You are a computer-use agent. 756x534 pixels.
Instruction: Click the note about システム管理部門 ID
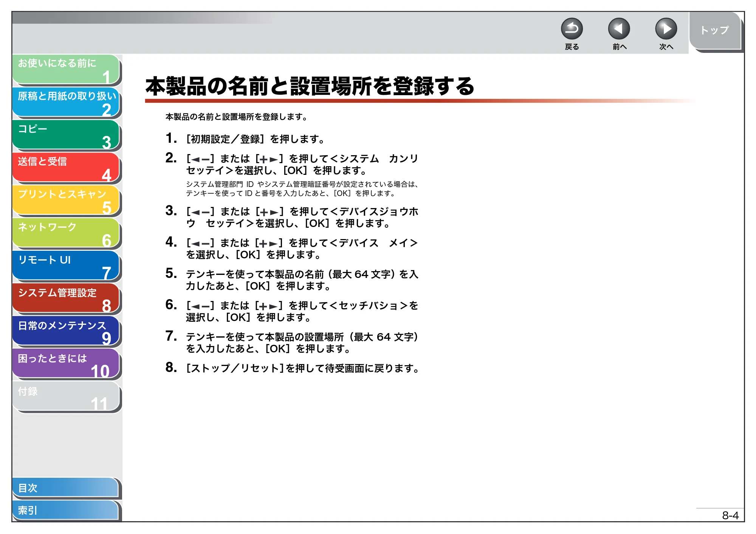click(302, 189)
